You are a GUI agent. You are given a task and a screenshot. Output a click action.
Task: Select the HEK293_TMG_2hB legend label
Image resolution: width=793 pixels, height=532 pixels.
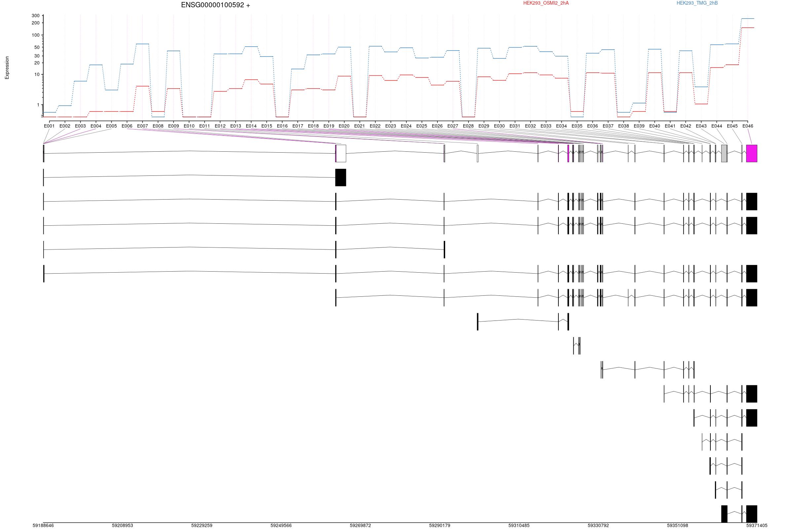coord(697,3)
